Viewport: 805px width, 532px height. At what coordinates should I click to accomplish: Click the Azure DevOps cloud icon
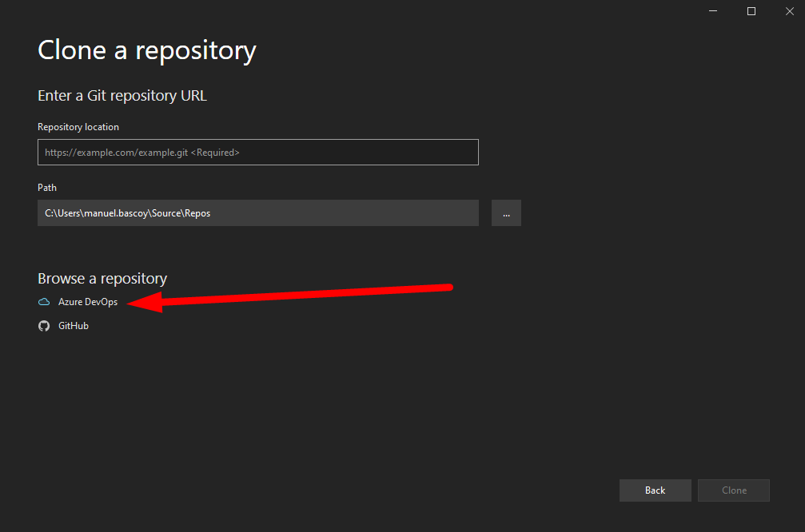(x=44, y=303)
